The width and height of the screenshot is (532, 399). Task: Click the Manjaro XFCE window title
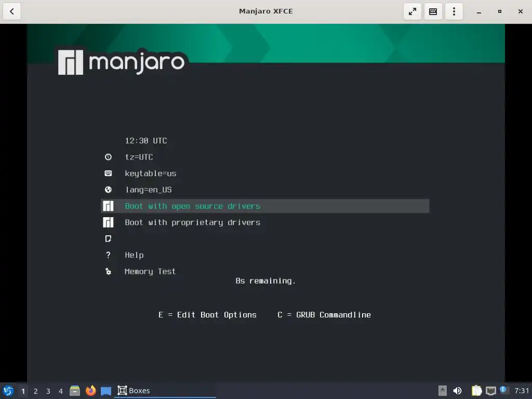coord(265,11)
